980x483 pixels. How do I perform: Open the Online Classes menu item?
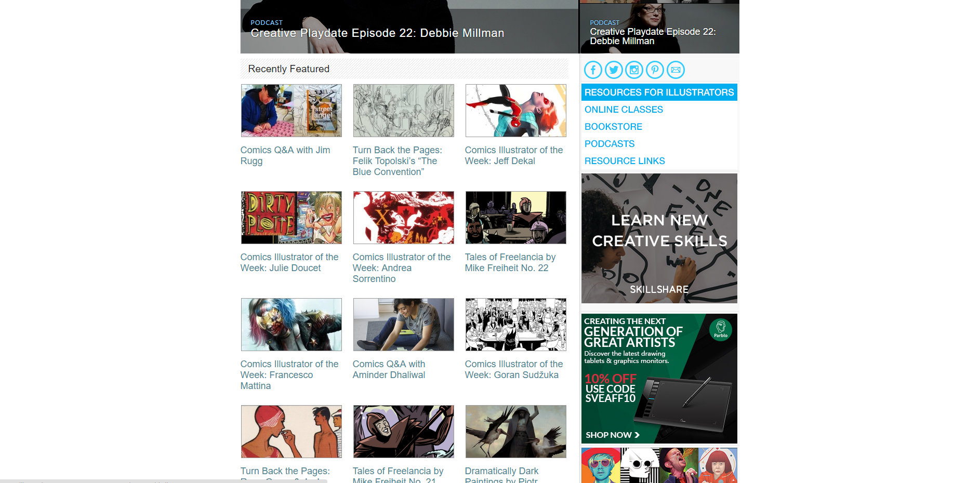coord(624,110)
